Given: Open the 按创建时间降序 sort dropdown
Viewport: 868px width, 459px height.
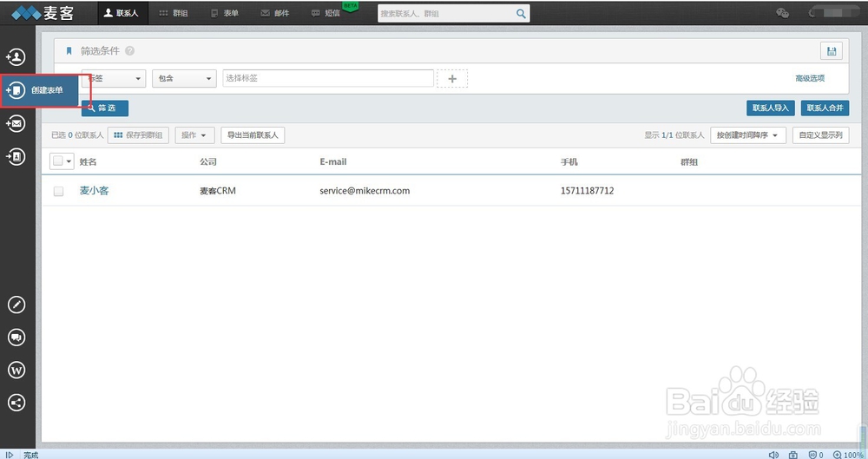Looking at the screenshot, I should pyautogui.click(x=748, y=135).
